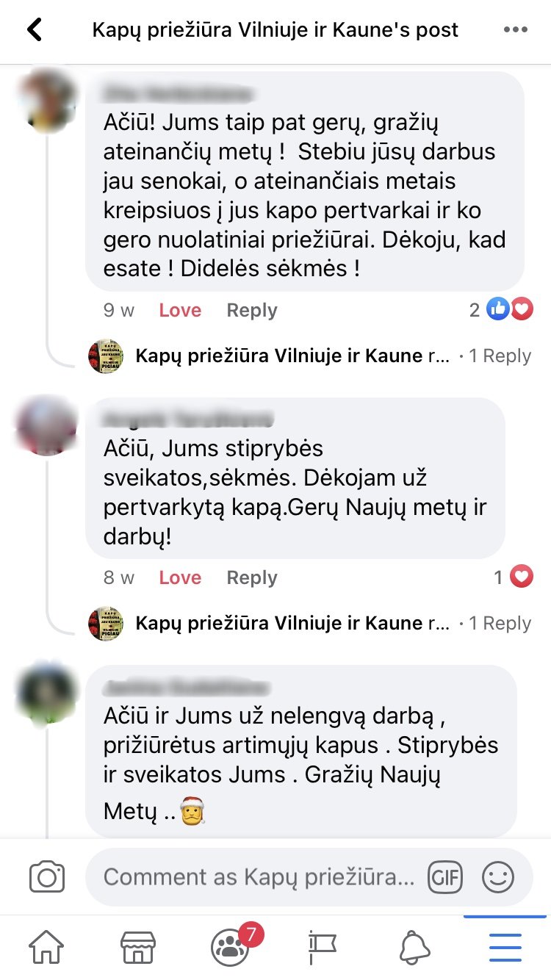Toggle Love on the 9 w comment
551x980 pixels.
[x=180, y=311]
